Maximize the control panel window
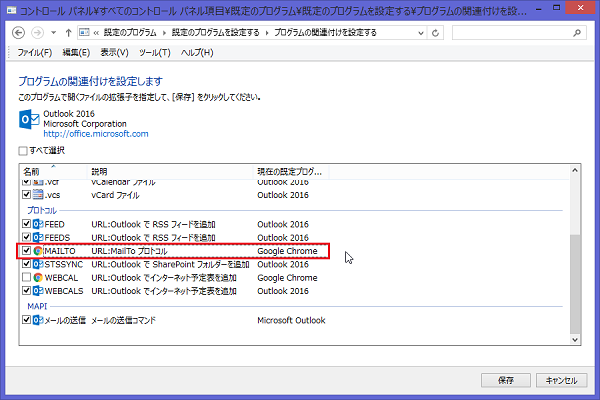This screenshot has width=600, height=400. click(556, 8)
